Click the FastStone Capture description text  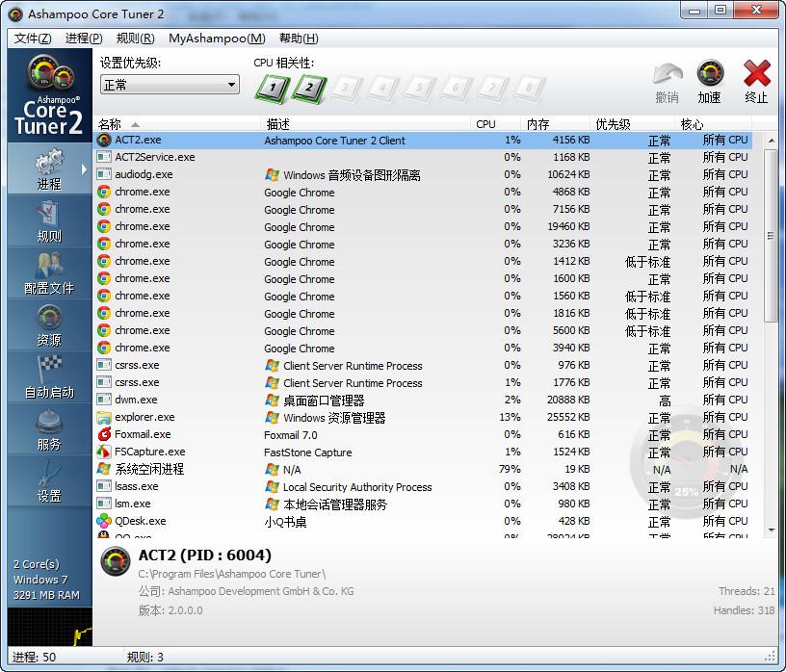tap(308, 452)
